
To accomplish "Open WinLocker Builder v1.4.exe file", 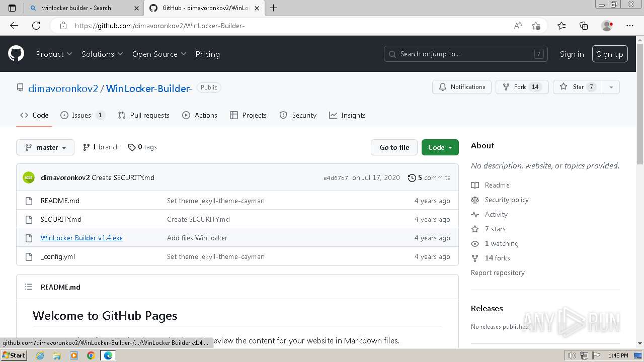I will click(x=82, y=238).
